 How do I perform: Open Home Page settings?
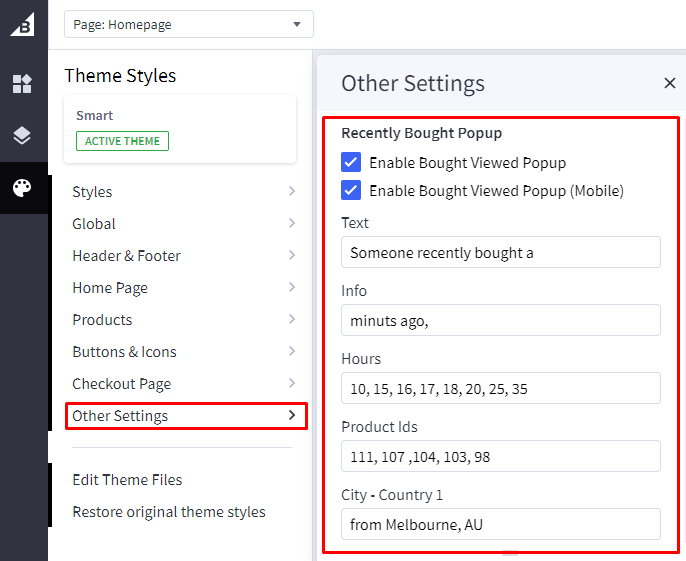(x=110, y=288)
